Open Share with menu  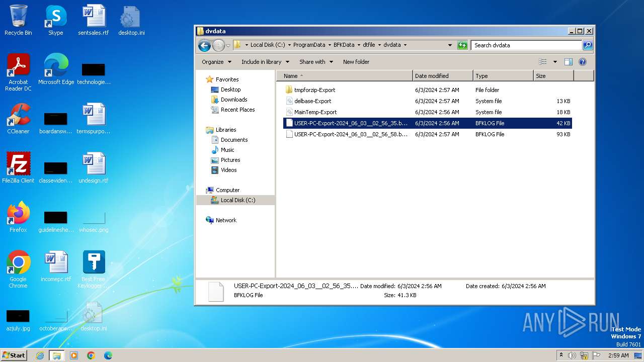click(x=316, y=62)
